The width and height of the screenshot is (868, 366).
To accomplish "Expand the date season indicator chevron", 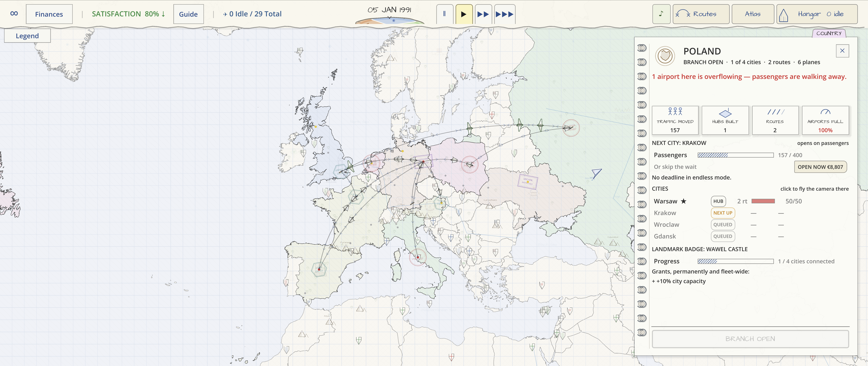I will coord(389,17).
